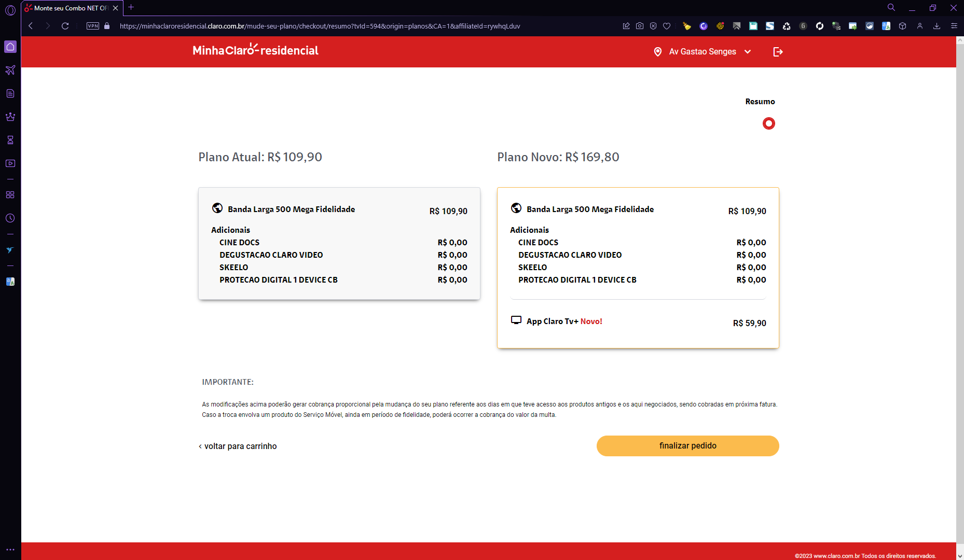Screen dimensions: 964x560
Task: Search tabs with the magnifier icon
Action: (891, 8)
